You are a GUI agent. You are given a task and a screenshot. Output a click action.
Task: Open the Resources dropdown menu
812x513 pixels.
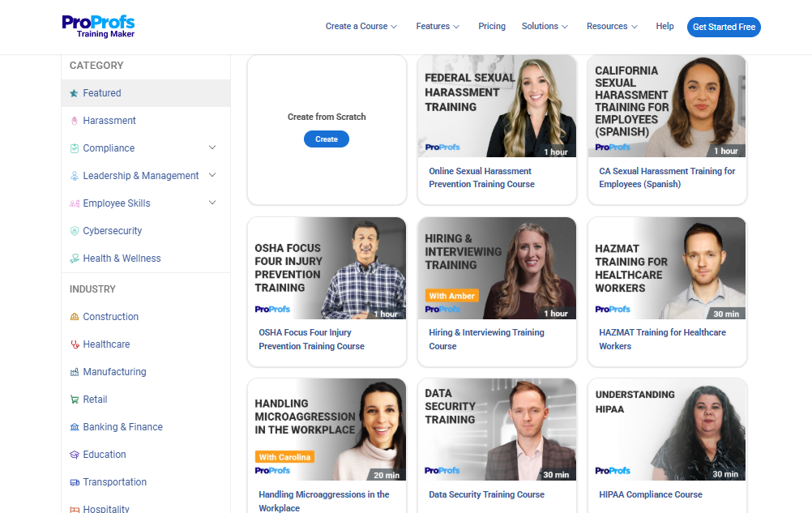[612, 27]
